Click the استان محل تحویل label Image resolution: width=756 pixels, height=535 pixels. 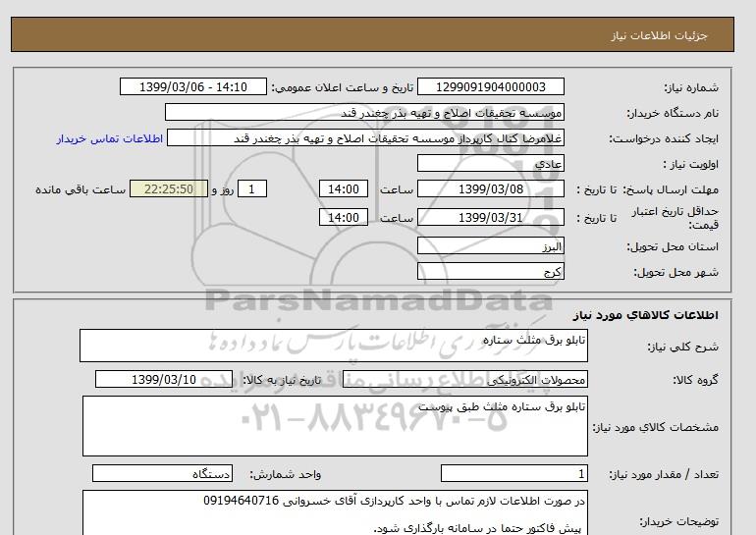pyautogui.click(x=673, y=246)
